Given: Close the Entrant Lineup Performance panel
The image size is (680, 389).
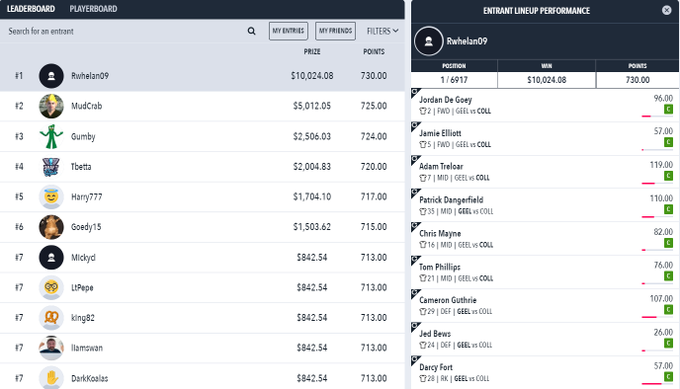Looking at the screenshot, I should [x=667, y=10].
